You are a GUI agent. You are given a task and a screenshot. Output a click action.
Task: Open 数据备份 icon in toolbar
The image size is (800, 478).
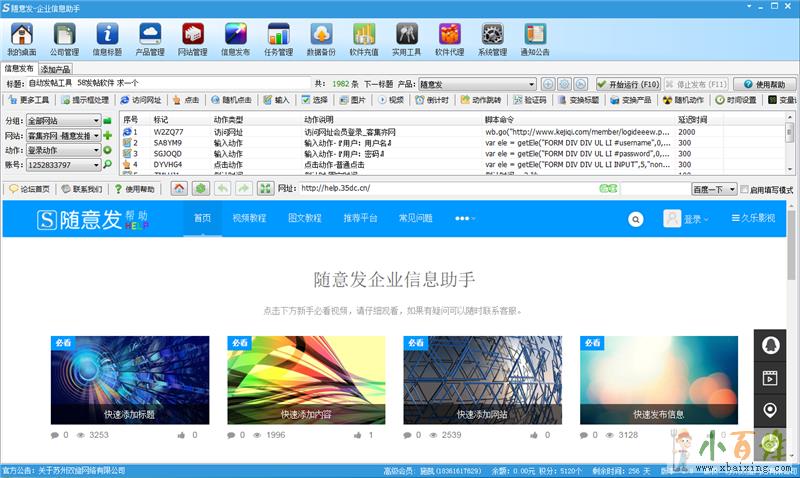click(321, 38)
